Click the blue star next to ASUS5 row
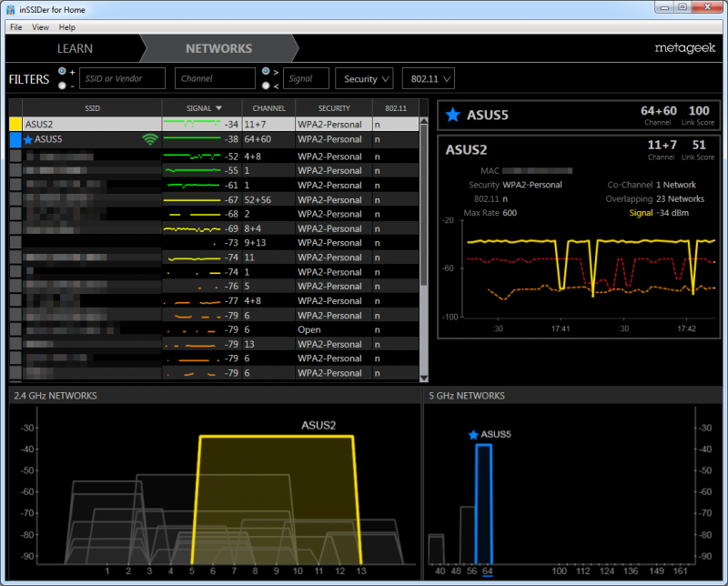 click(x=28, y=140)
